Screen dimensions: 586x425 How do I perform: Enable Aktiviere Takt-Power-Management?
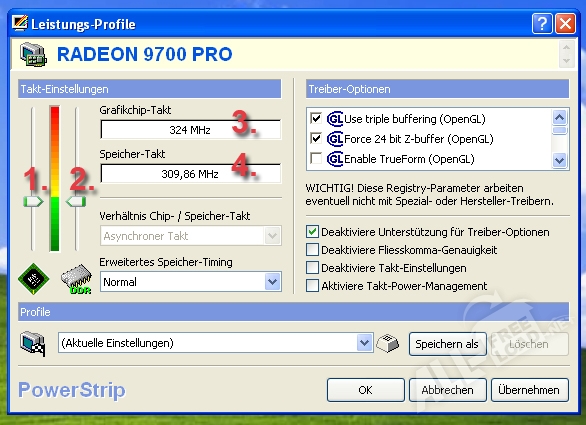(312, 286)
